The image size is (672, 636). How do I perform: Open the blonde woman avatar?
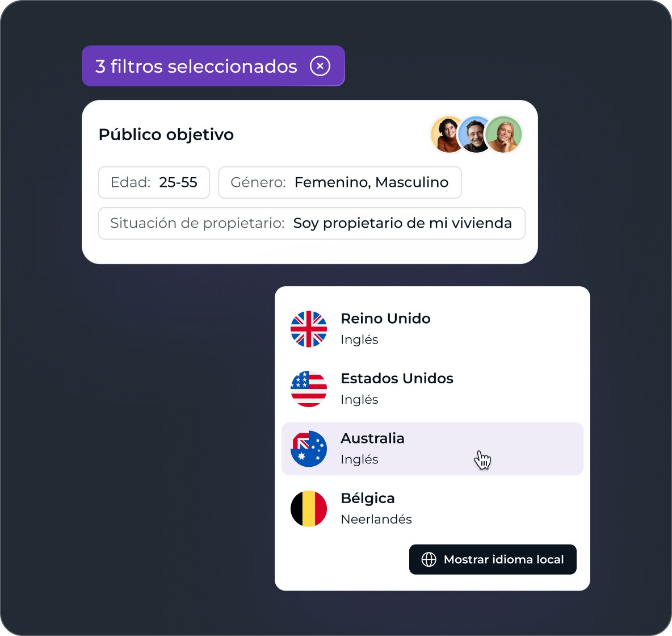coord(504,135)
